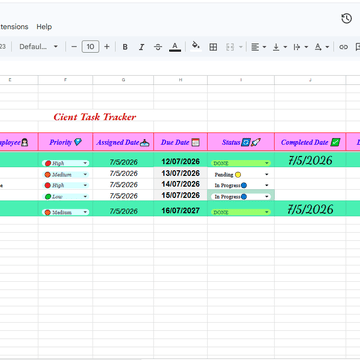Viewport: 360px width, 360px height.
Task: Open the Help menu
Action: [x=44, y=27]
